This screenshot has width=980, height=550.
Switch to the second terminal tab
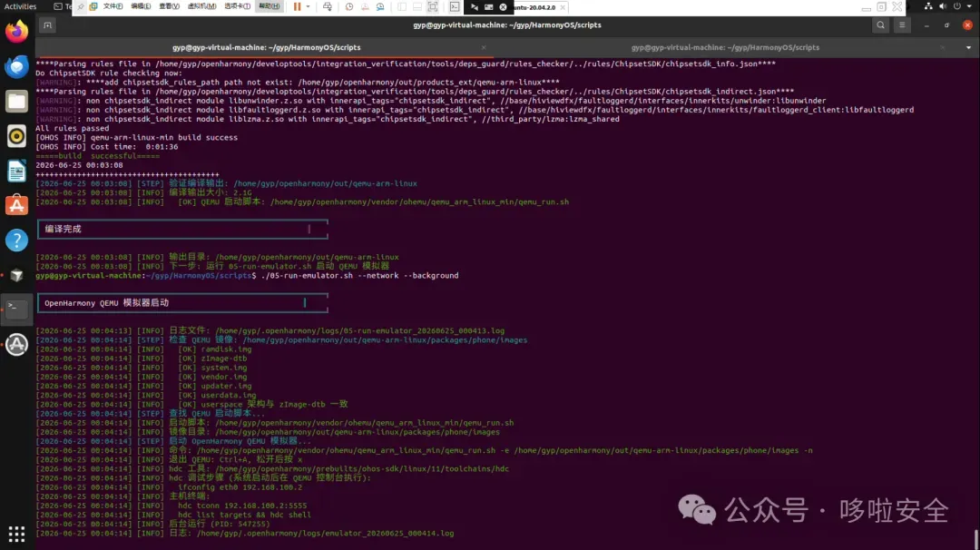(x=725, y=47)
